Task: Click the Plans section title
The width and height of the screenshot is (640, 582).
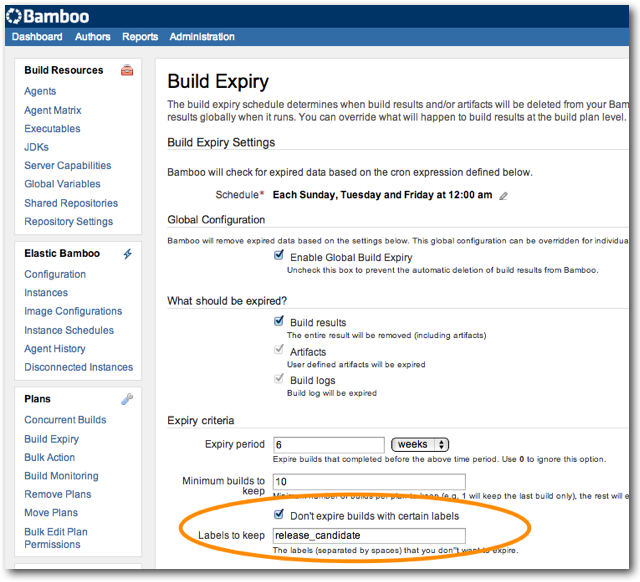Action: (x=38, y=399)
